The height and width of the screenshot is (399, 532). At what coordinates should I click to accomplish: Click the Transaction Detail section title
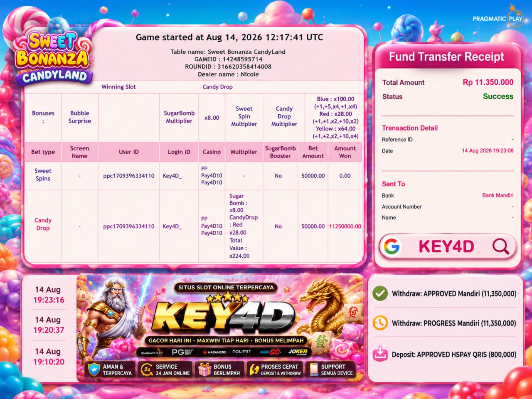(410, 128)
